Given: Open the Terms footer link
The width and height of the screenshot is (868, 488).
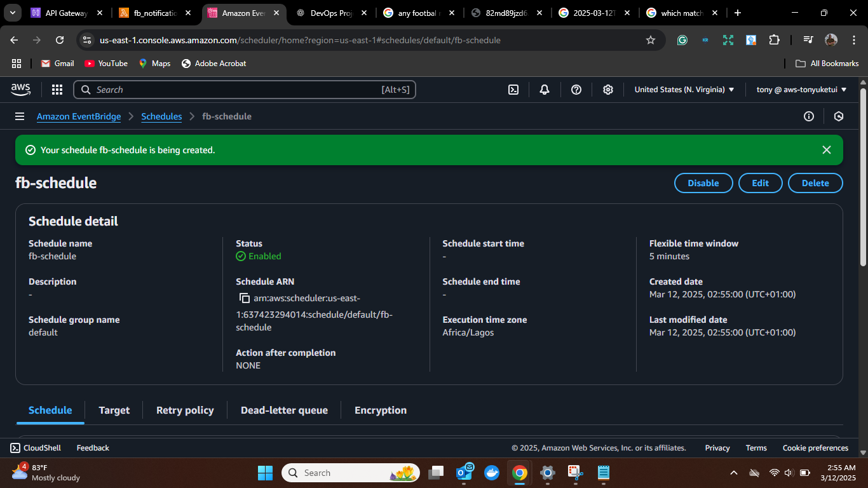Looking at the screenshot, I should point(756,448).
